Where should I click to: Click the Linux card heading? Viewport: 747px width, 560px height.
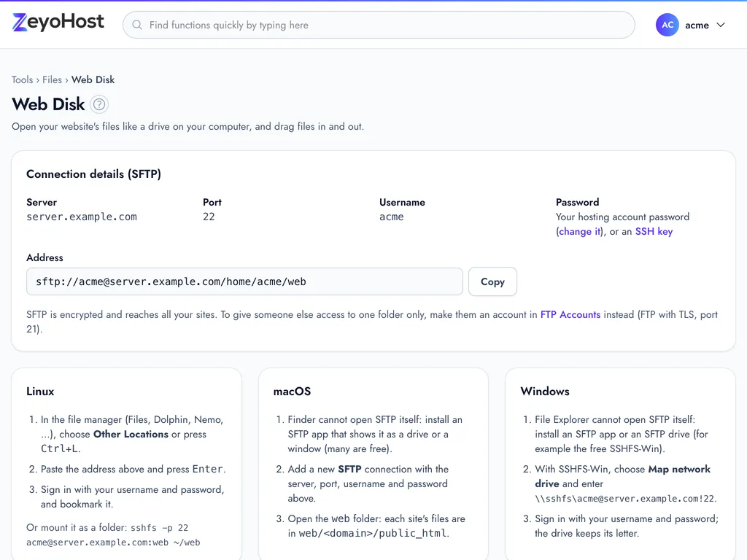point(41,392)
